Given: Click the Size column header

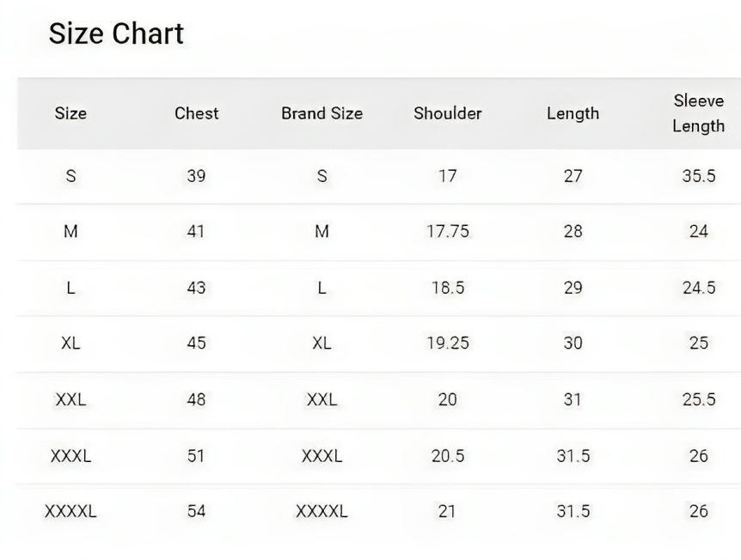Looking at the screenshot, I should point(70,113).
